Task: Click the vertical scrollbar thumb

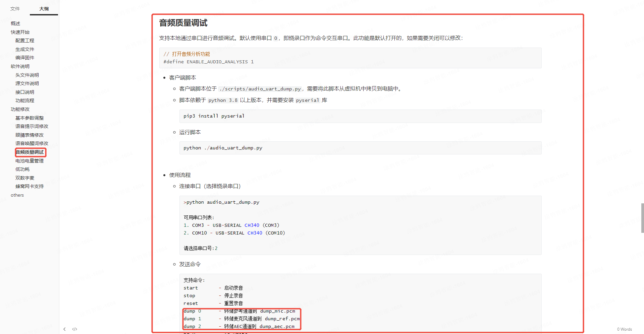Action: [642, 218]
